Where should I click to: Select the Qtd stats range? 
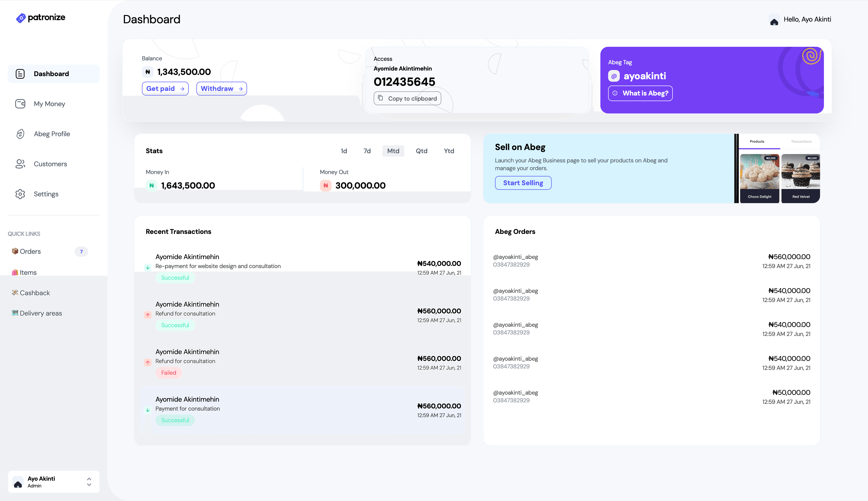point(421,151)
